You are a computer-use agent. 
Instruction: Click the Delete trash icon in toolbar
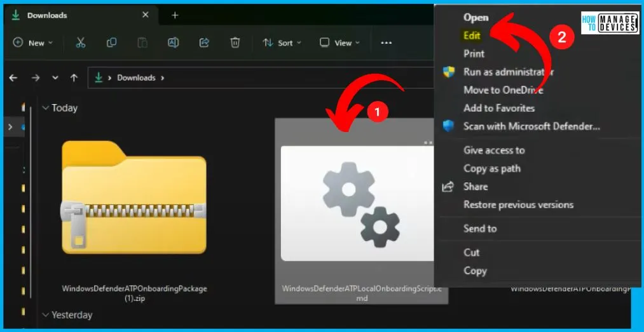click(x=235, y=43)
